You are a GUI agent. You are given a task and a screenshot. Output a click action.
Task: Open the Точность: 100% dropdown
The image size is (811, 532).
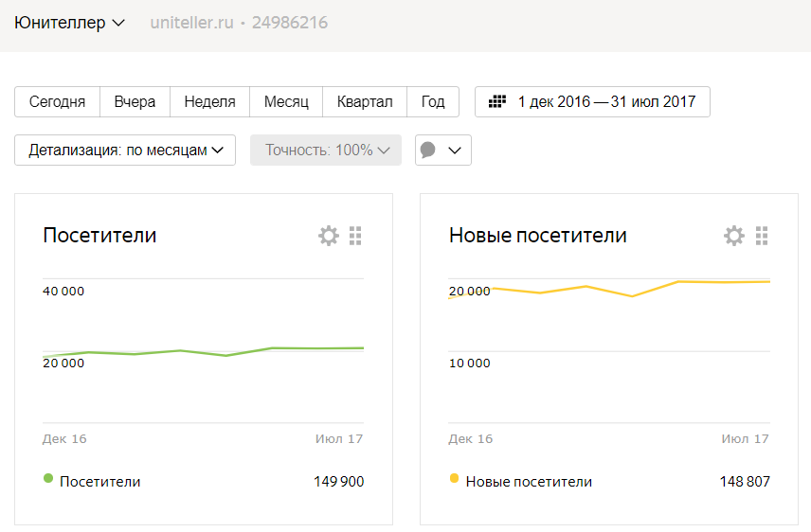[x=326, y=150]
